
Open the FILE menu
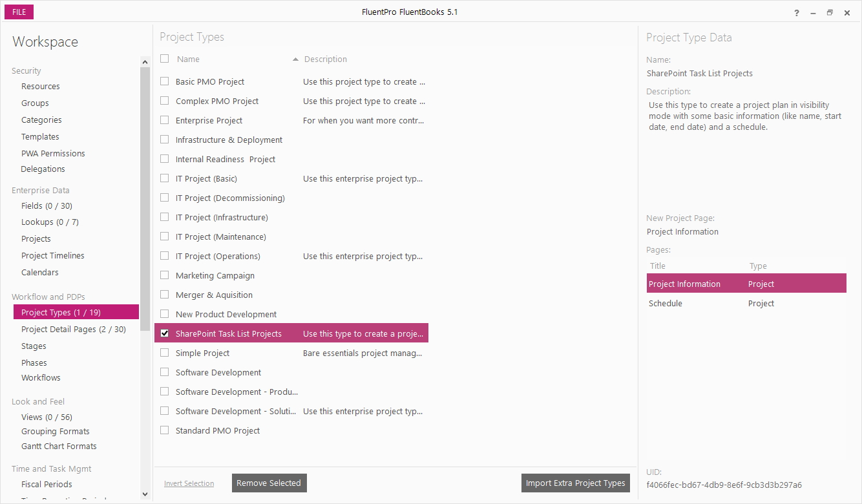pyautogui.click(x=19, y=12)
